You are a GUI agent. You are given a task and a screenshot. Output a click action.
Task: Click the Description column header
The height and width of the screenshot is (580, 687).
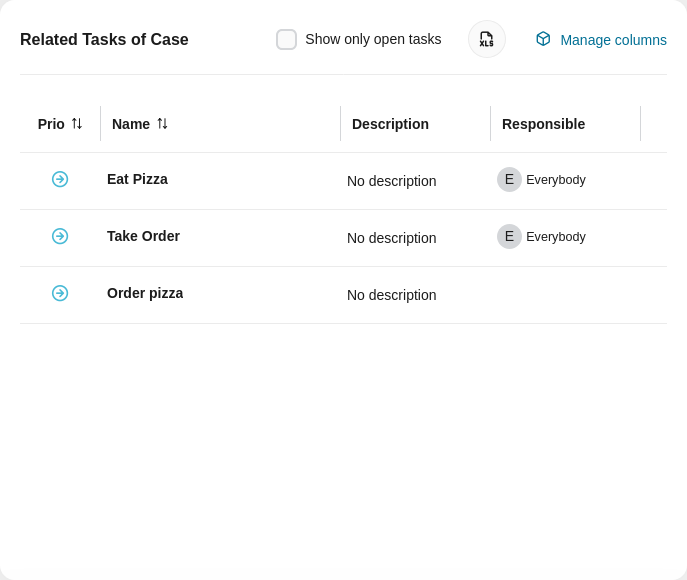click(390, 124)
